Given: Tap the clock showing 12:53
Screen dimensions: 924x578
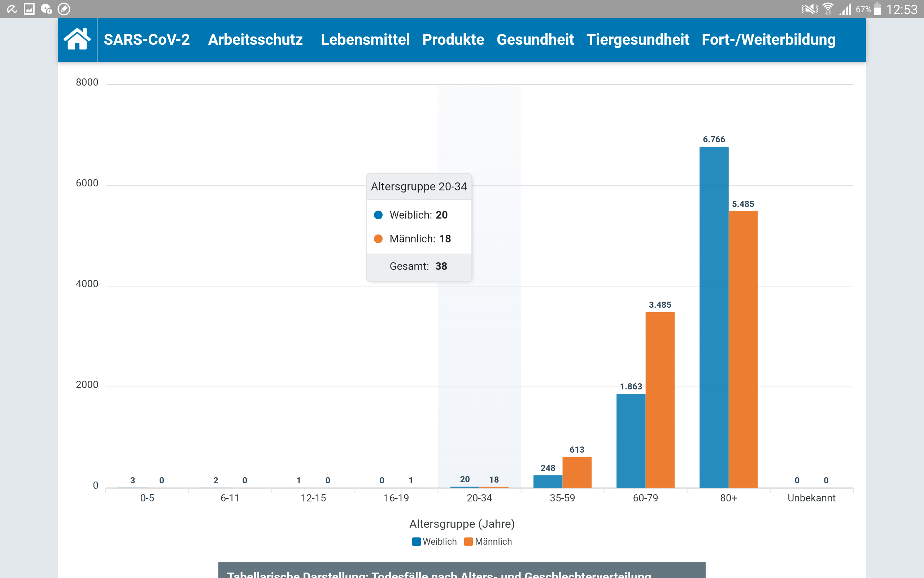Looking at the screenshot, I should (902, 9).
